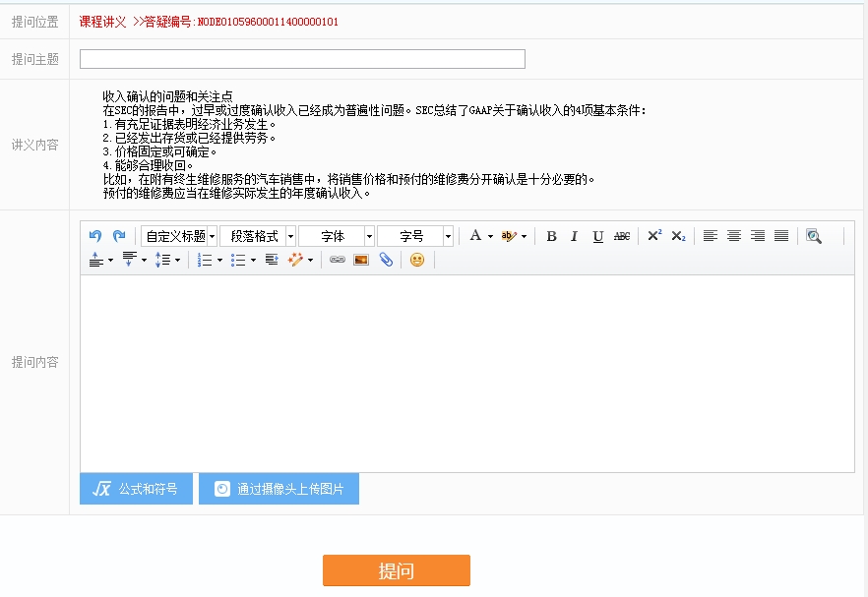Toggle bold formatting

click(551, 236)
